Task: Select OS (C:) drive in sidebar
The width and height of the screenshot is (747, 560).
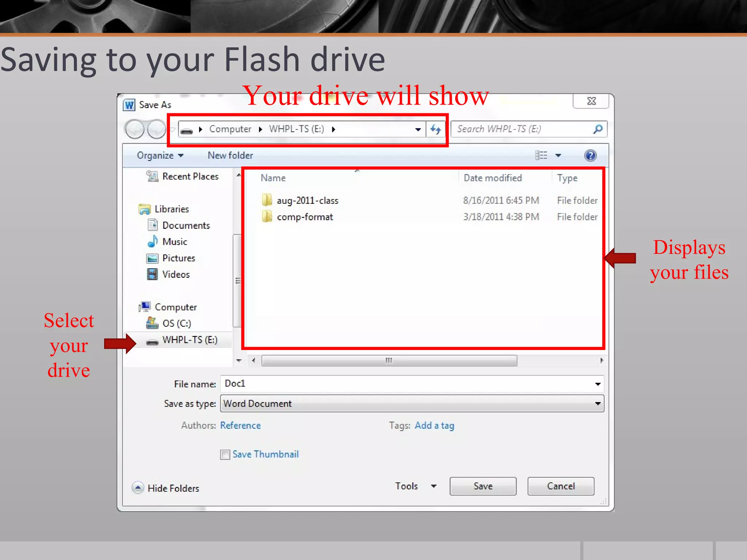Action: (169, 323)
